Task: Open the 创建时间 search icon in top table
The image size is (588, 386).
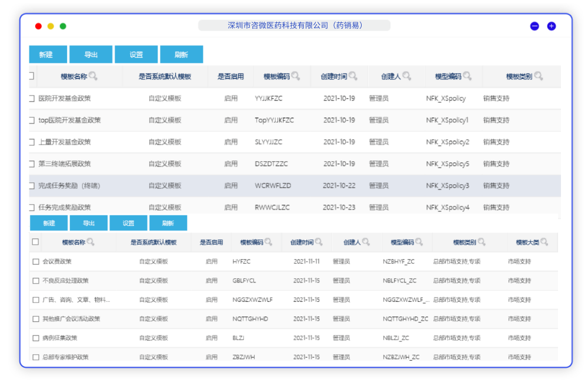Action: (x=353, y=76)
